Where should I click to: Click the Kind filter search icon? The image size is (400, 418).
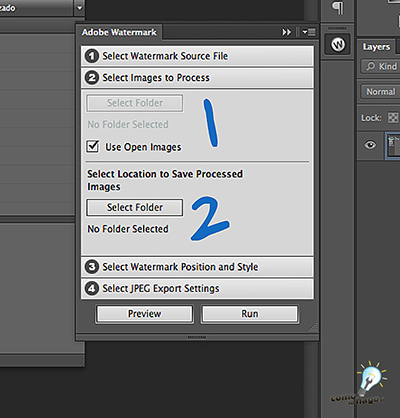click(x=370, y=66)
